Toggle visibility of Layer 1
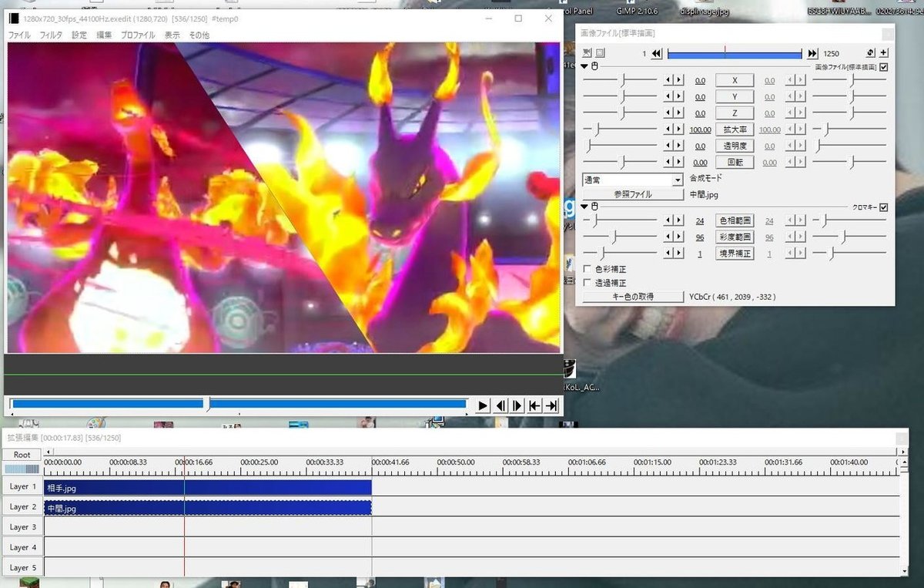 tap(22, 487)
